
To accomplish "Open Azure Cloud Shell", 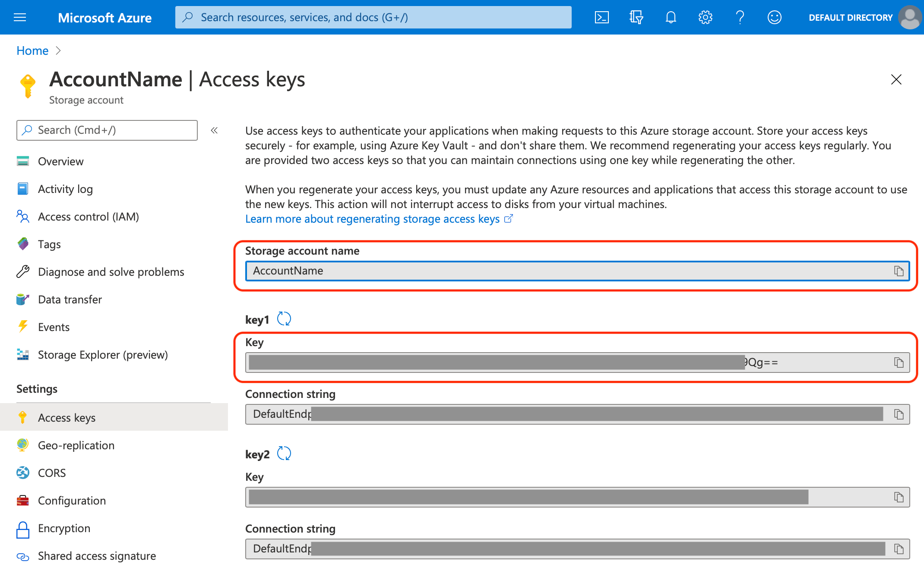I will (x=602, y=17).
